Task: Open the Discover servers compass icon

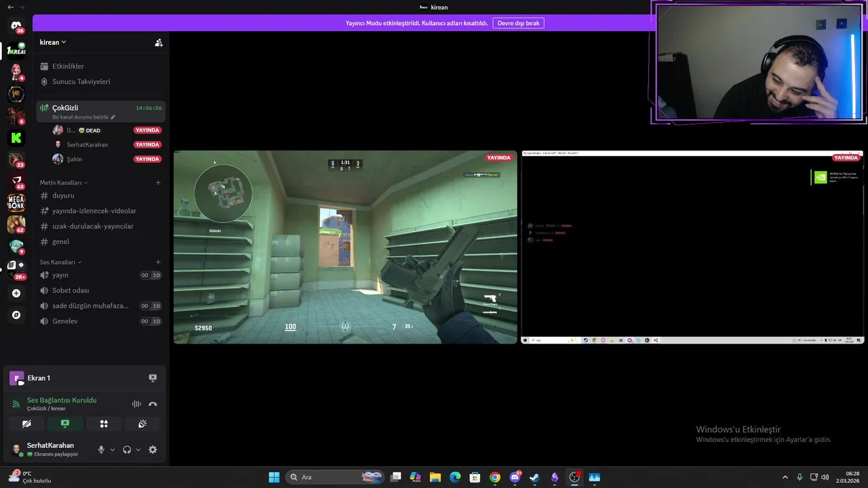Action: click(16, 315)
